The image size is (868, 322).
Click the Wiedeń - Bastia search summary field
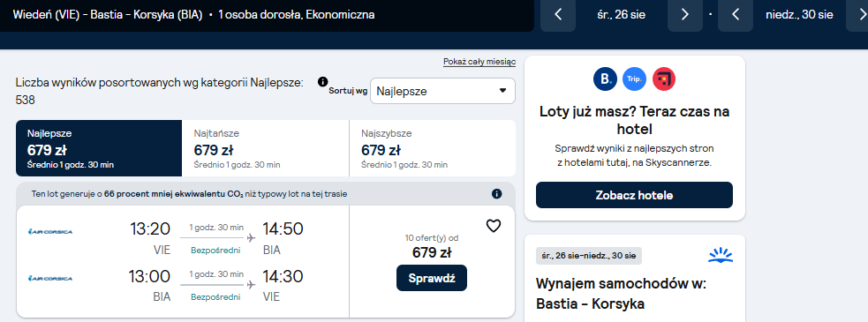(267, 15)
